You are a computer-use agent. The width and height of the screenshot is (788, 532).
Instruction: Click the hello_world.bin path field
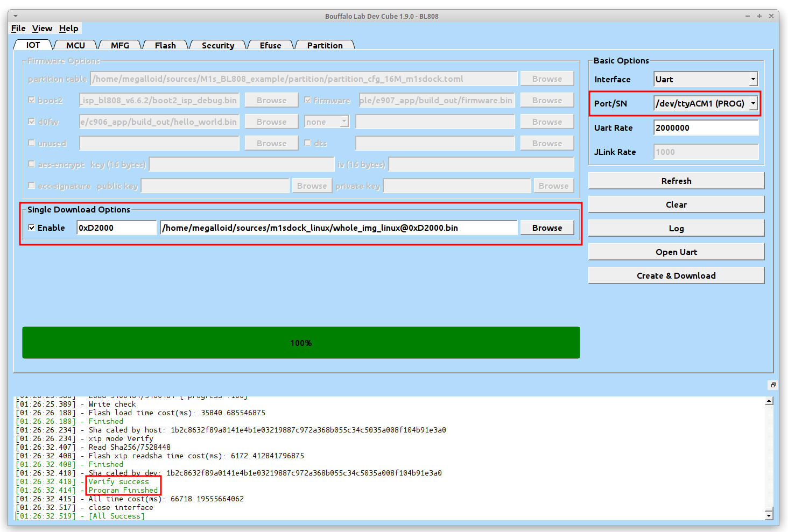159,122
